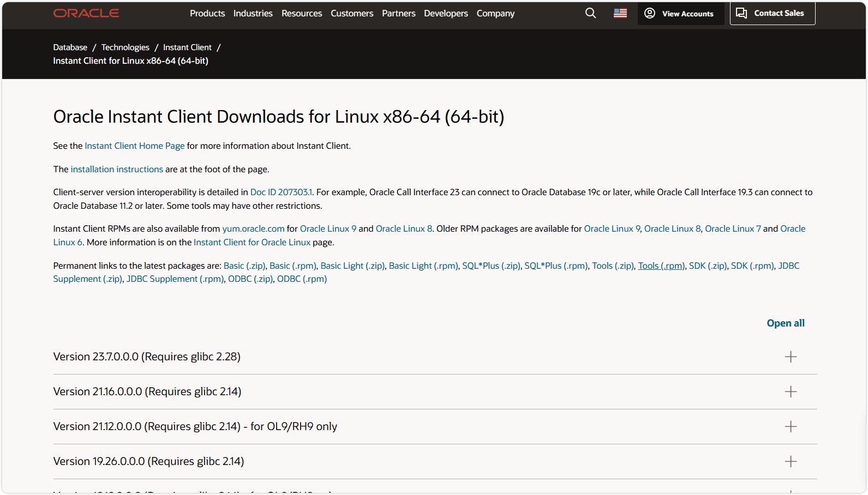Click Version 23.7.0.0.0 (Requires glibc 2.28) heading
The height and width of the screenshot is (495, 868).
(x=147, y=357)
